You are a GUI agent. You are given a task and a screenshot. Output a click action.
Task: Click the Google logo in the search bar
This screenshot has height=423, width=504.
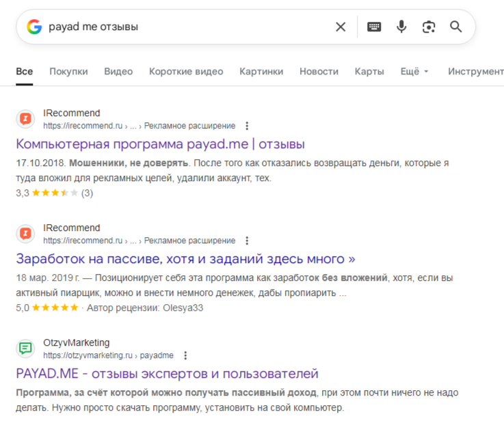[34, 27]
